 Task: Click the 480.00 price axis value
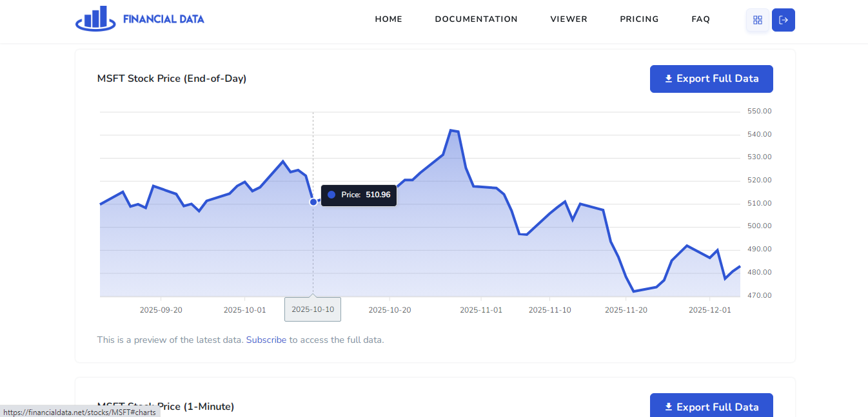(760, 273)
